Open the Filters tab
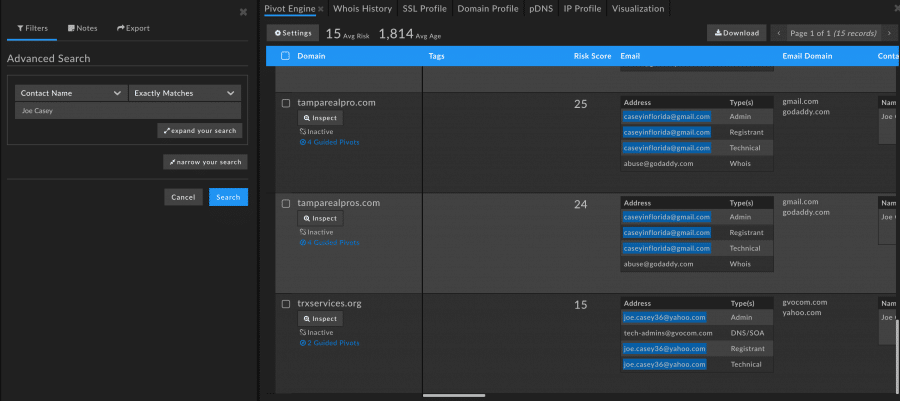900x401 pixels. [x=32, y=28]
